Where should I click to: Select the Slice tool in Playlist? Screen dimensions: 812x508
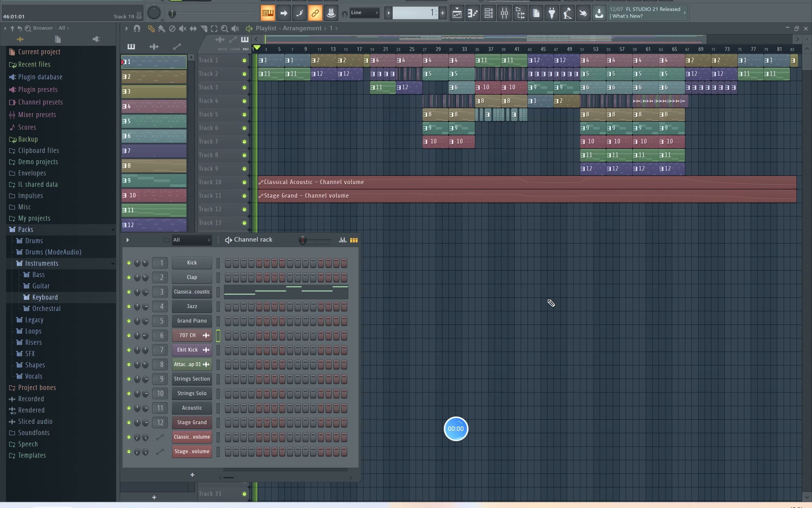coord(204,29)
